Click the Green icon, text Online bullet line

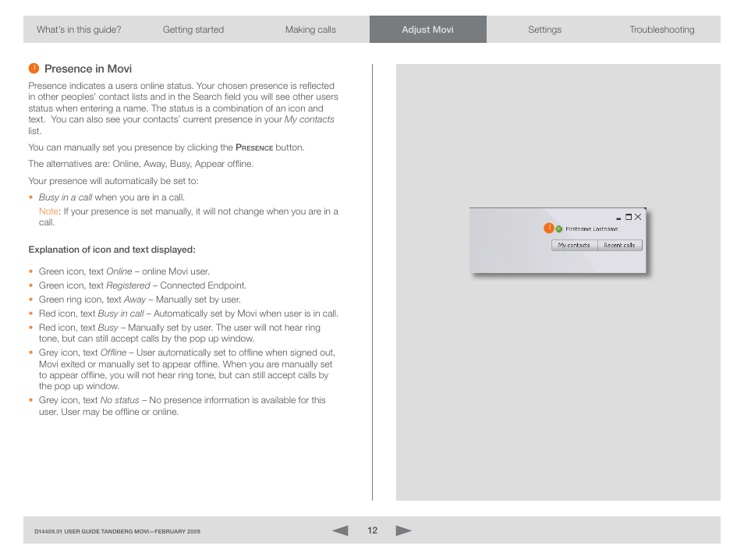124,271
